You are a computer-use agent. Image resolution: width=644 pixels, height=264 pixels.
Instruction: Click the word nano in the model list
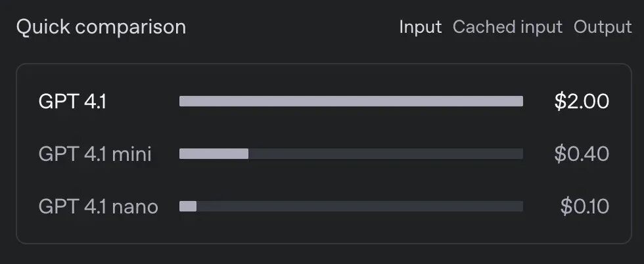135,208
